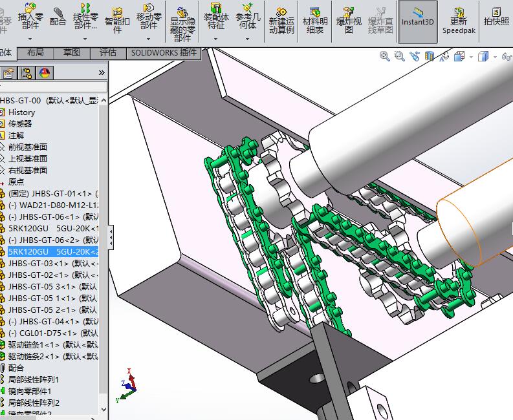The height and width of the screenshot is (420, 513).
Task: Create New Motion Study (新建运动算例)
Action: (281, 21)
